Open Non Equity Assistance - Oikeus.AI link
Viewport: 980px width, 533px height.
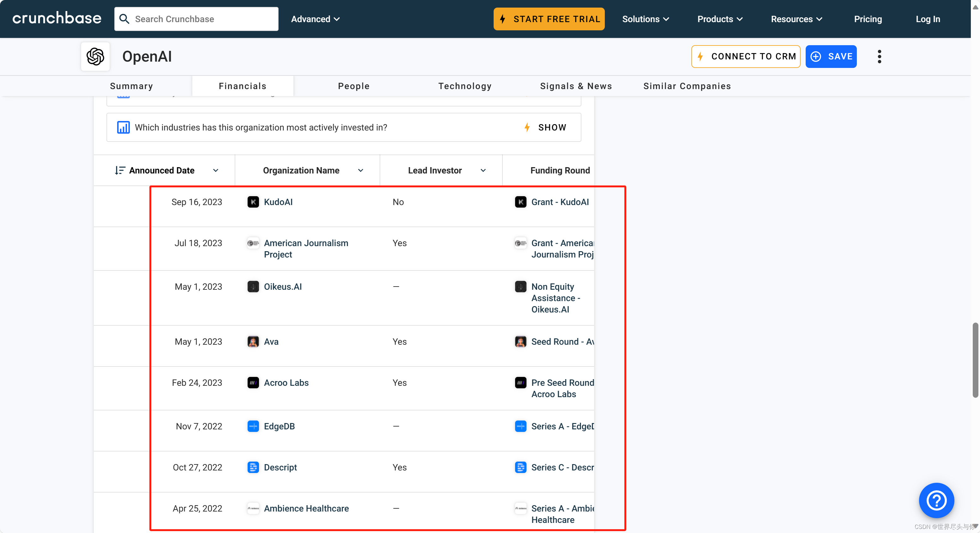[556, 298]
